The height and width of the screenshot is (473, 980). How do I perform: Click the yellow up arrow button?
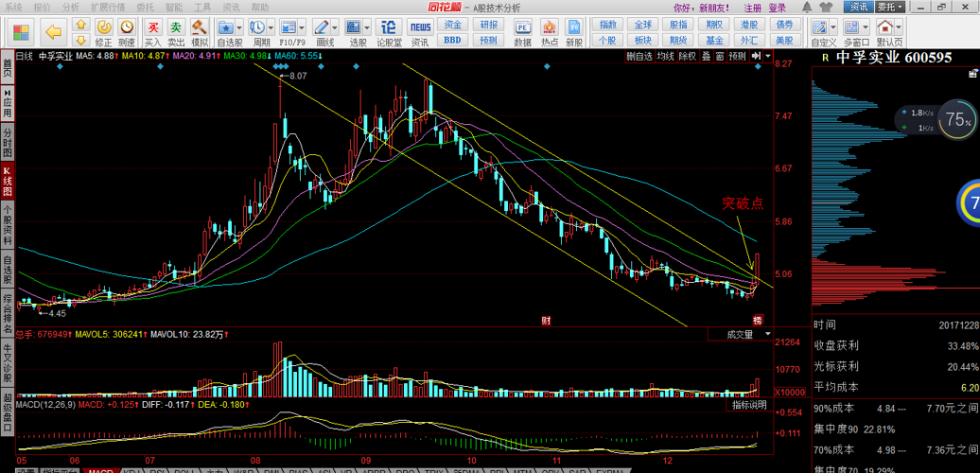coord(80,26)
